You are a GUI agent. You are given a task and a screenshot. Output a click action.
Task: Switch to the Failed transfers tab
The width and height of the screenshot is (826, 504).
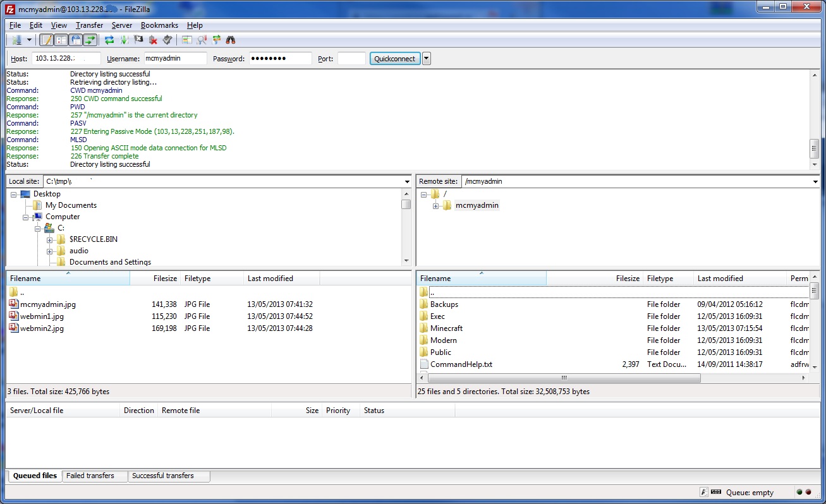[95, 476]
